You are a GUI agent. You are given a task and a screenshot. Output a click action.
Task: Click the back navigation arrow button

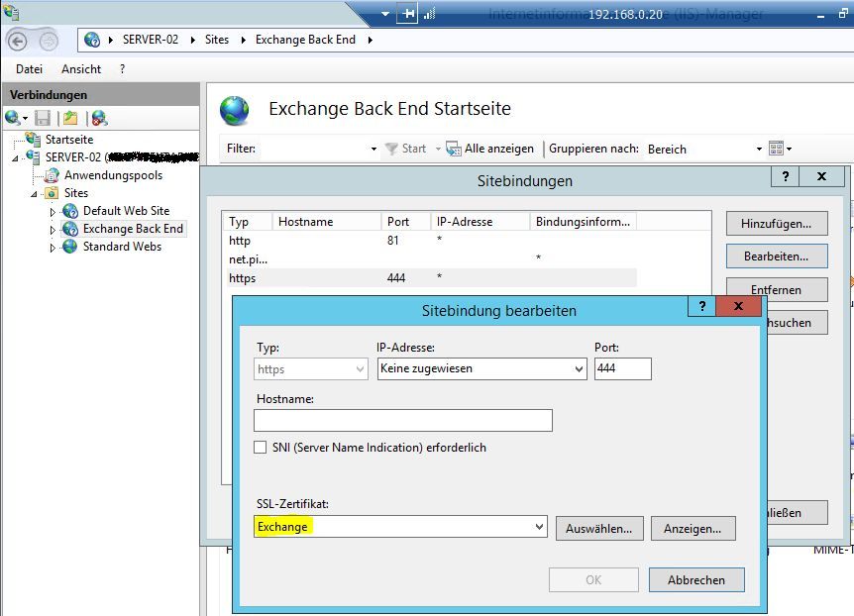[18, 41]
